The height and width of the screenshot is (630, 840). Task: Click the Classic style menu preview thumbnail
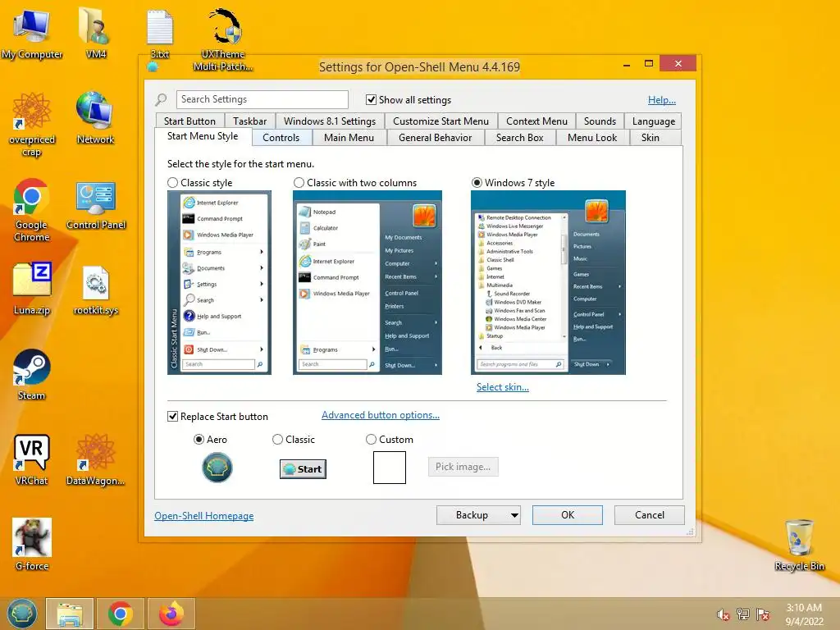click(219, 282)
